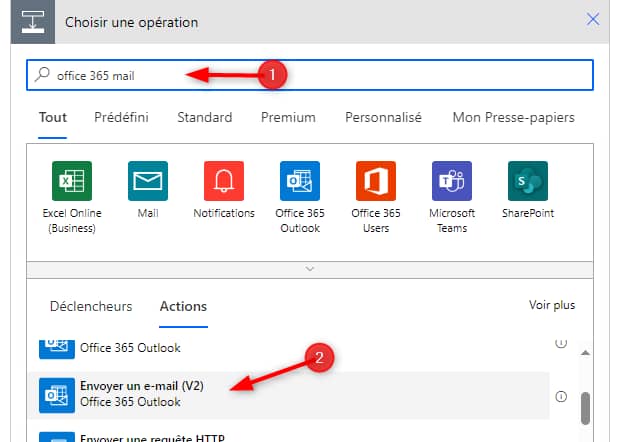Open the Actions tab
Screen dimensions: 619x442
click(183, 307)
